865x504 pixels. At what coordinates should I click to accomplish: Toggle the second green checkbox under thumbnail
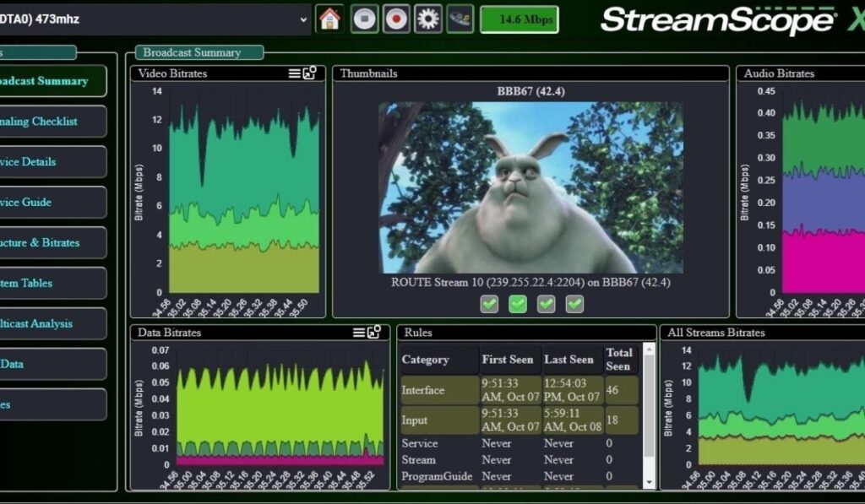point(518,304)
